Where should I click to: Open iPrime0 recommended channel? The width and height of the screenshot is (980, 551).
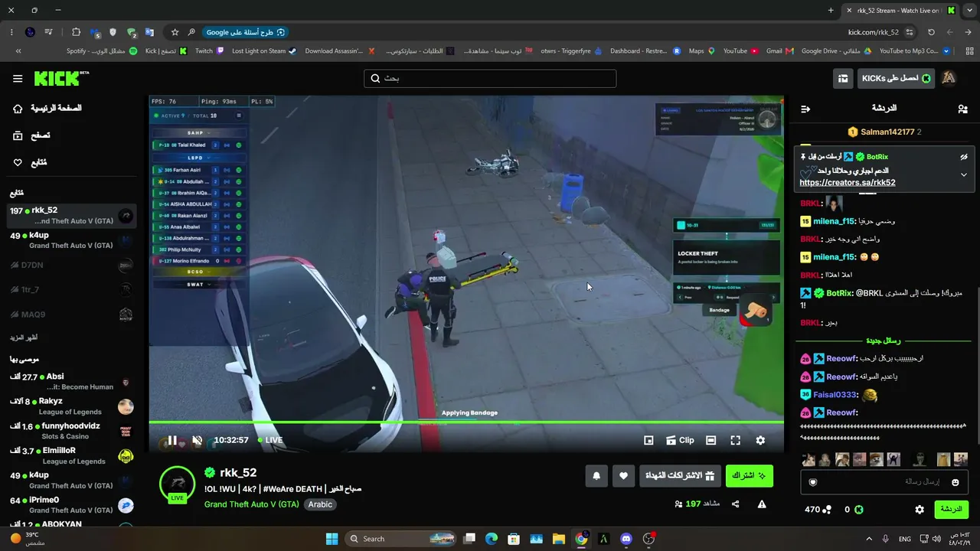tap(72, 505)
